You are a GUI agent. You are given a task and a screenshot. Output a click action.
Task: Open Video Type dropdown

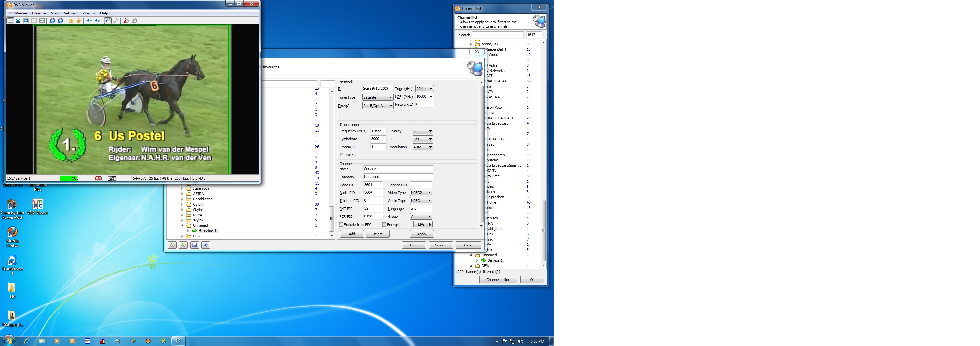(421, 193)
